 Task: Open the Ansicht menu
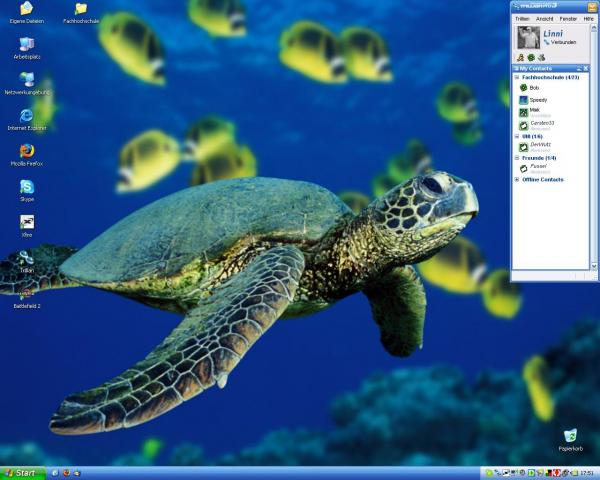click(x=544, y=18)
